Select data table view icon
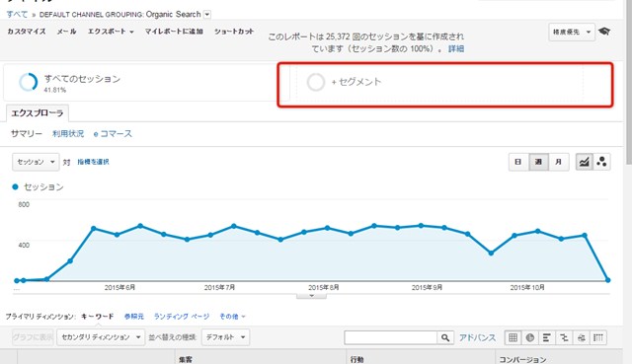Image resolution: width=632 pixels, height=364 pixels. pyautogui.click(x=513, y=337)
